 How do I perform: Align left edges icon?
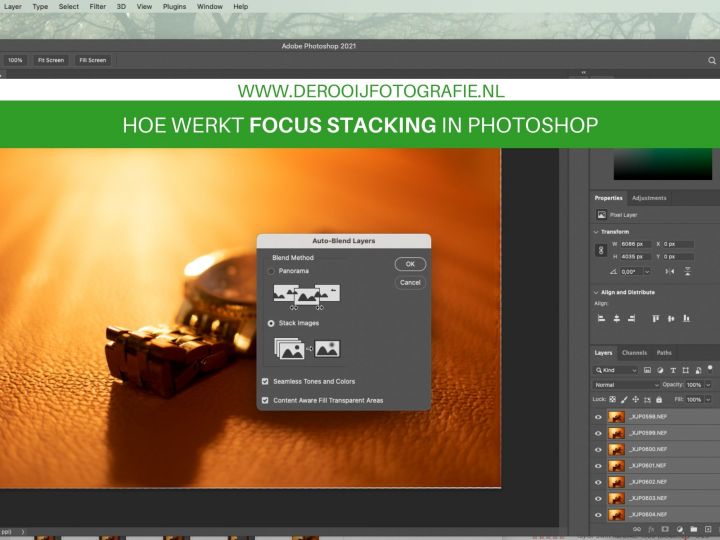click(601, 318)
